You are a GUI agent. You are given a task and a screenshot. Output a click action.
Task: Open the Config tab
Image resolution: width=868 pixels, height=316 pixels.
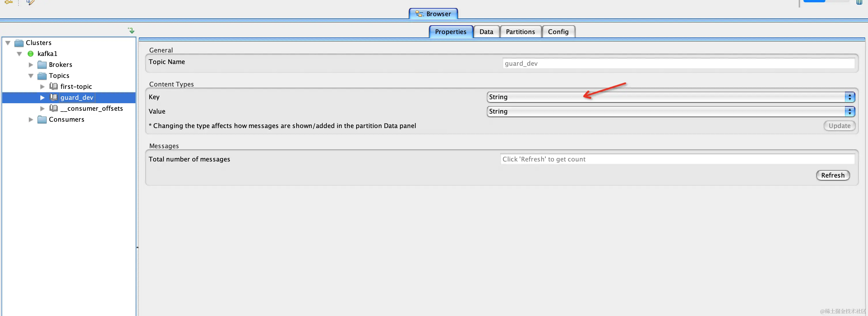pos(558,32)
